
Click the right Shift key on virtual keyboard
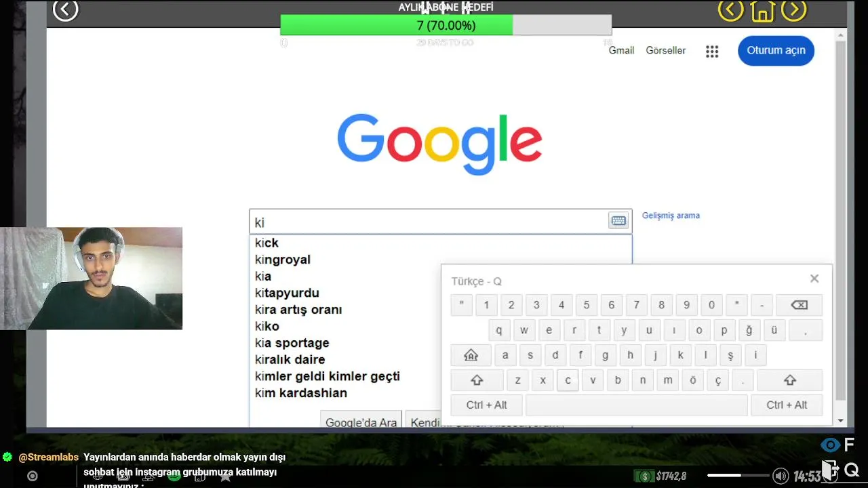[789, 380]
